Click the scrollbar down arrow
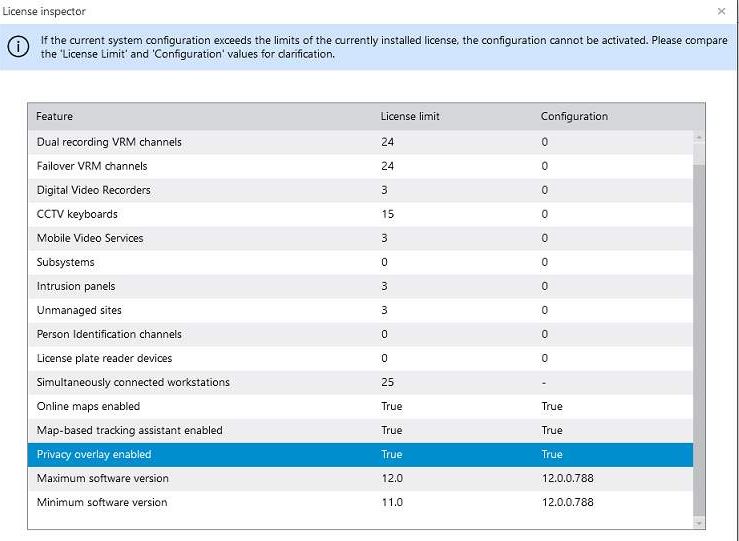 pos(698,521)
